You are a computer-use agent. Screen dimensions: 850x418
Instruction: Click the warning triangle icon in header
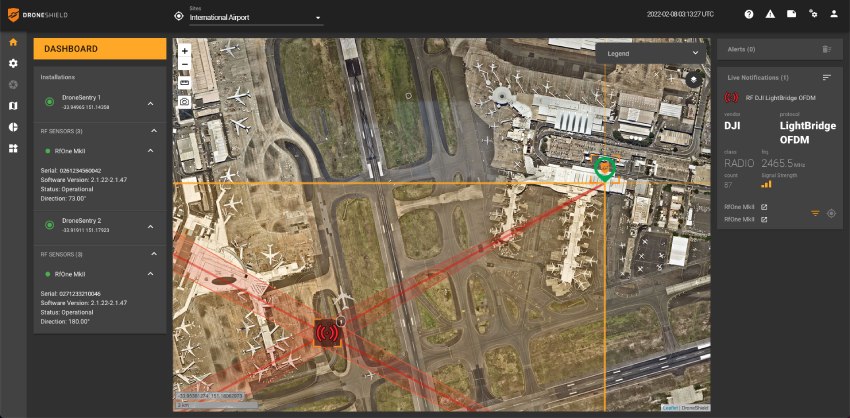(770, 15)
